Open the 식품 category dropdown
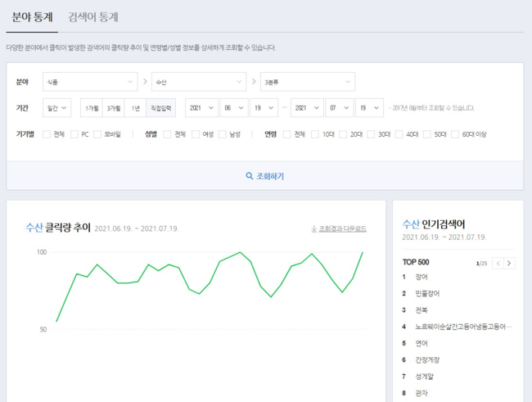The image size is (532, 402). 90,82
